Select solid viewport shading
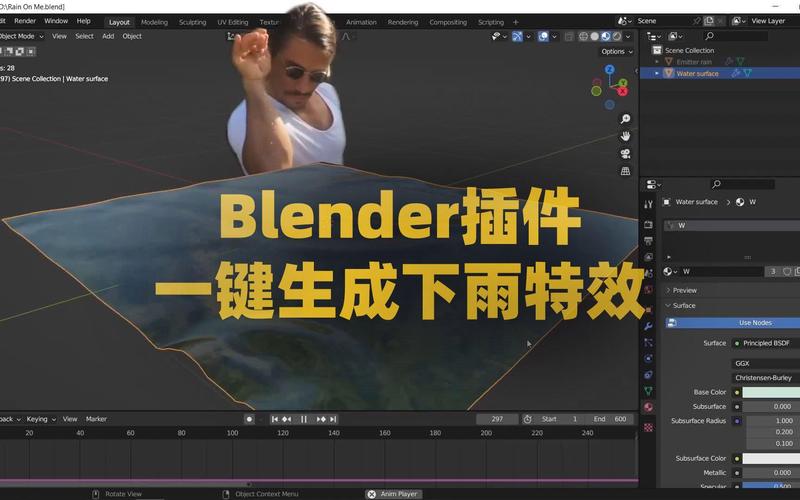800x500 pixels. coord(594,36)
